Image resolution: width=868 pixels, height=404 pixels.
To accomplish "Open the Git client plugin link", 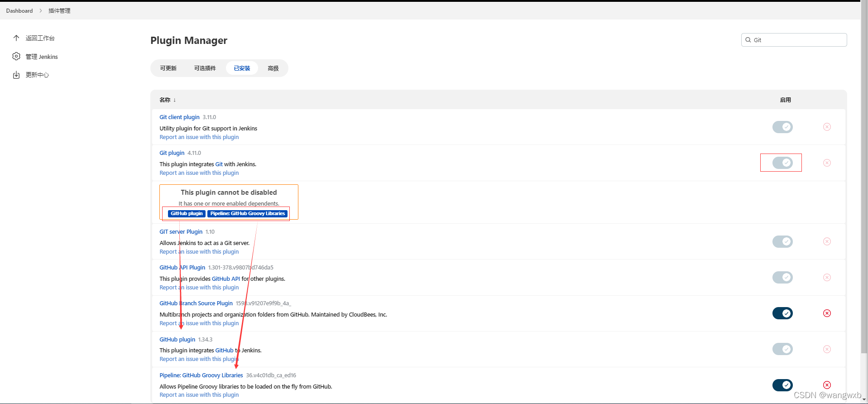I will [179, 117].
